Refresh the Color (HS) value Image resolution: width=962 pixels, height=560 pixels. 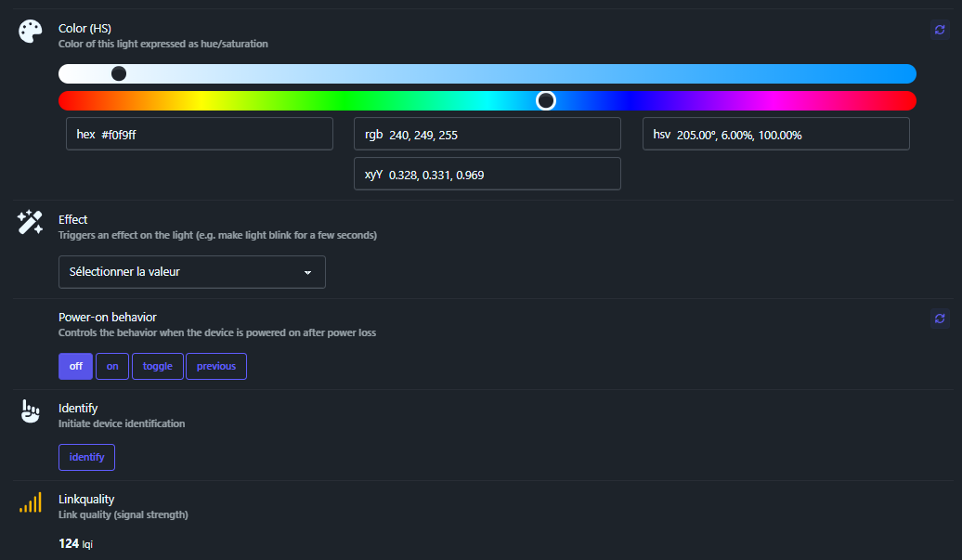(x=940, y=31)
